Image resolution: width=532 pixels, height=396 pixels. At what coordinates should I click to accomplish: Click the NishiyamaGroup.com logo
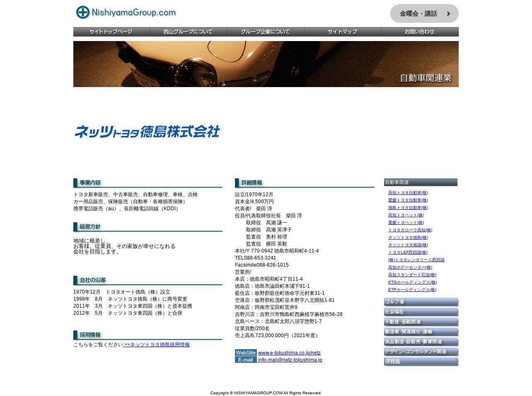pyautogui.click(x=126, y=12)
